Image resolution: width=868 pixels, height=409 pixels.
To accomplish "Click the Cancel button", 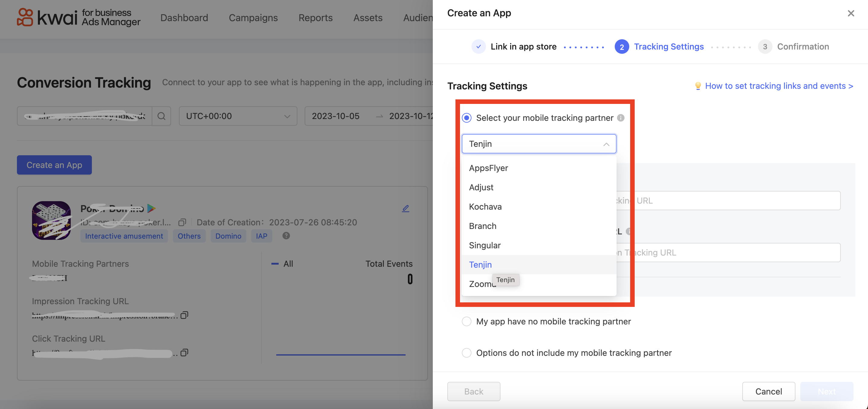I will click(x=769, y=391).
